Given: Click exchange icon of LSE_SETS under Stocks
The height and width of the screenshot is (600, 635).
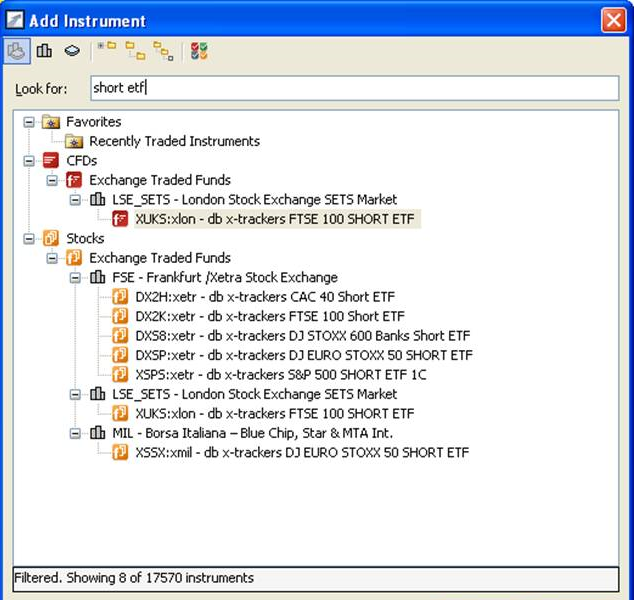Looking at the screenshot, I should 97,394.
